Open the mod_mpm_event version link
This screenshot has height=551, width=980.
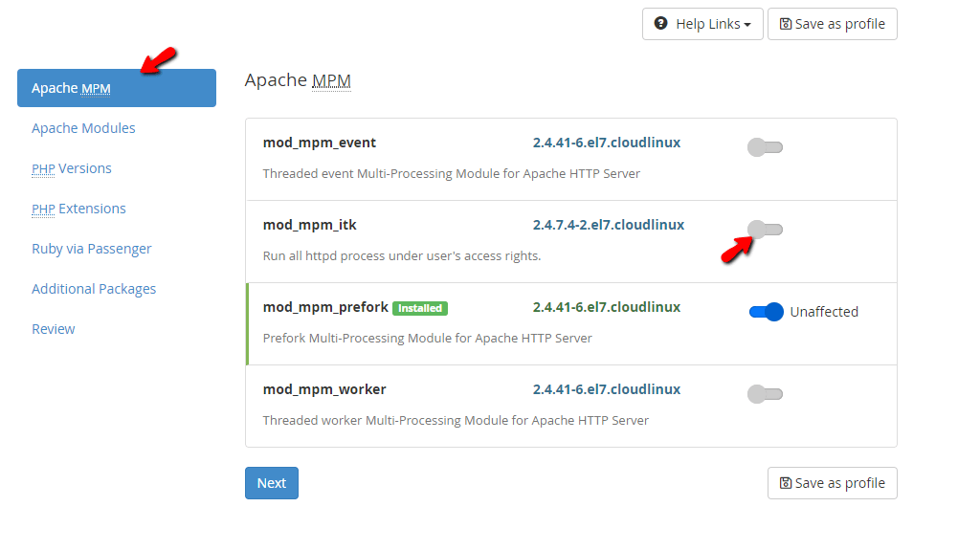tap(607, 142)
